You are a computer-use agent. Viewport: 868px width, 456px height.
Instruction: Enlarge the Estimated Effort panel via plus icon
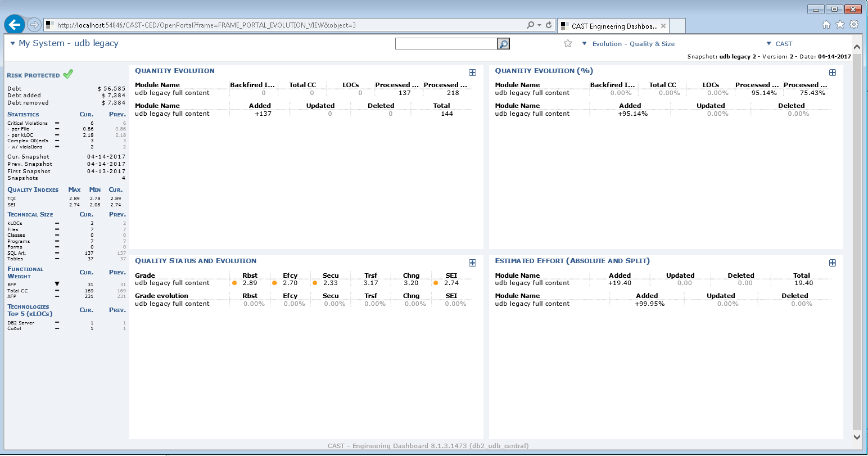pos(832,263)
